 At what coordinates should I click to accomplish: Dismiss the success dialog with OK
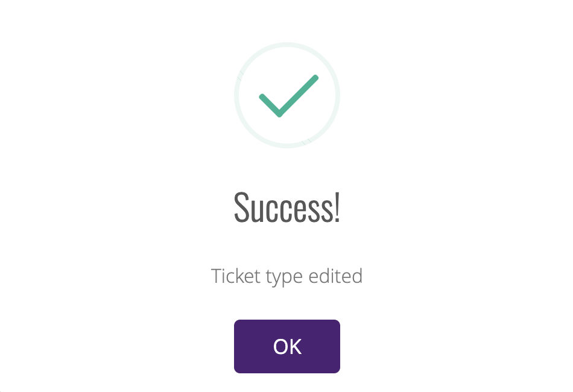point(287,346)
